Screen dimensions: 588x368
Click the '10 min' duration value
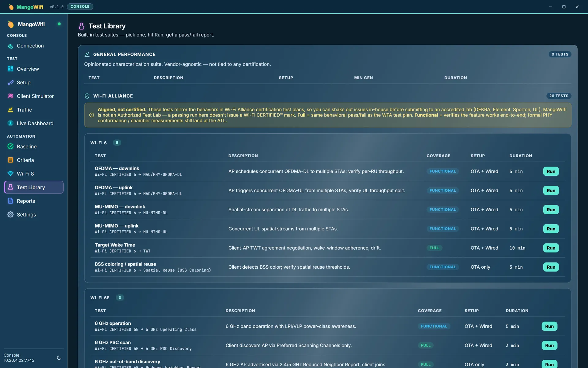tap(517, 248)
